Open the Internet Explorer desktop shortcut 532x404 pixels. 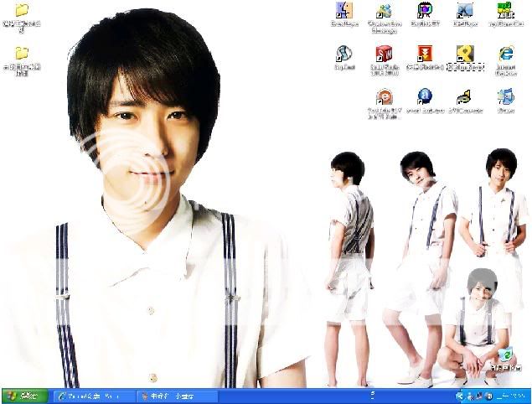click(x=506, y=55)
